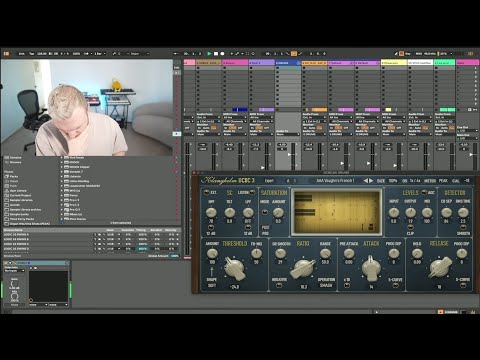480x360 pixels.
Task: Click the large RATIO knob
Action: [x=303, y=268]
